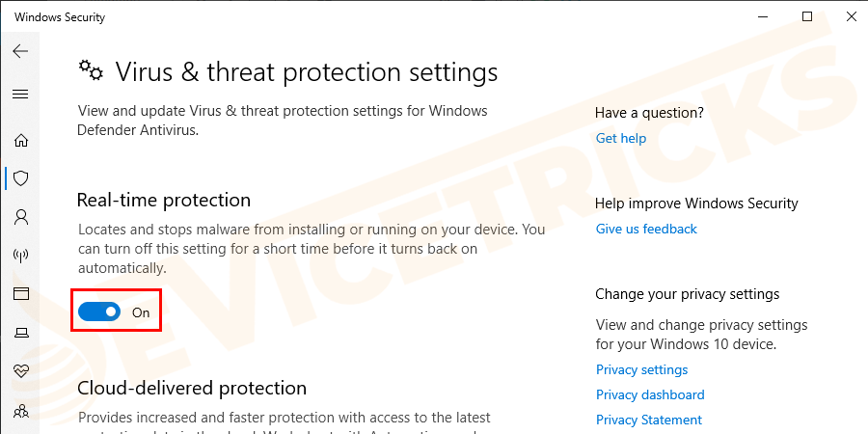
Task: Maximize the Windows Security window
Action: [807, 16]
